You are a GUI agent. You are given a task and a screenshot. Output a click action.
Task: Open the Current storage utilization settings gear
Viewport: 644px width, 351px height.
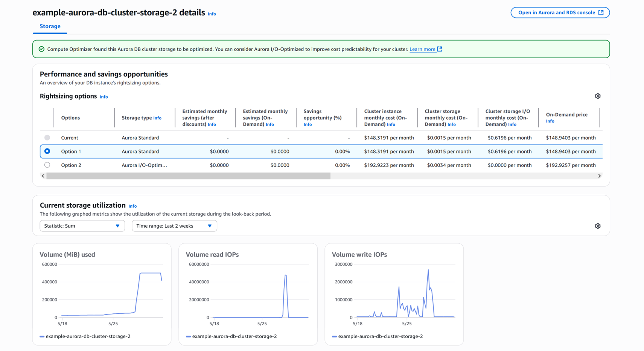pyautogui.click(x=597, y=226)
